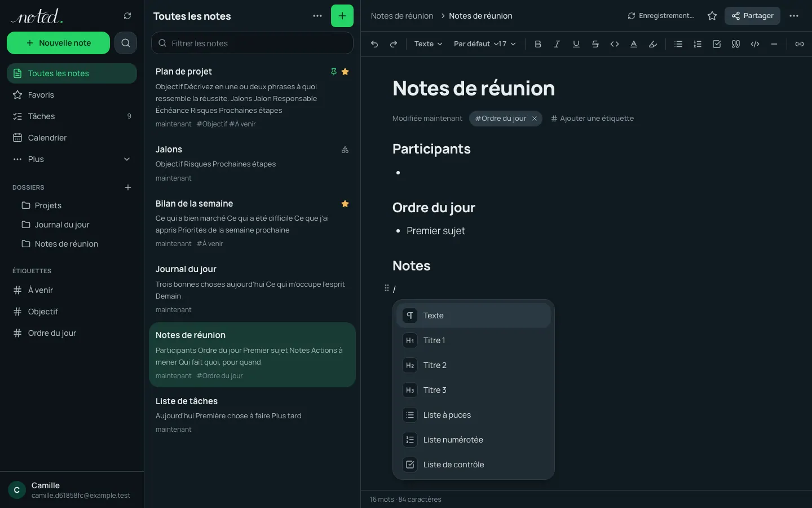Mark the open note as favorite

click(712, 16)
